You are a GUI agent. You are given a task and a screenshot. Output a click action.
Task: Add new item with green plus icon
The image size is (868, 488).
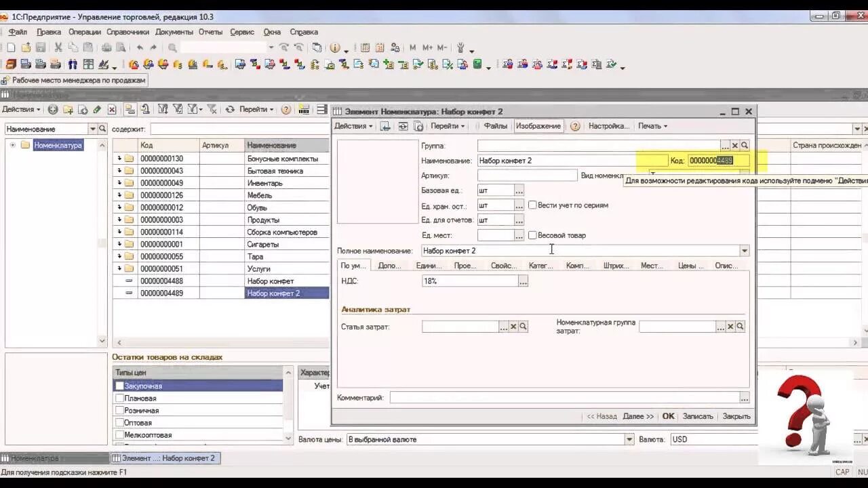tap(53, 109)
